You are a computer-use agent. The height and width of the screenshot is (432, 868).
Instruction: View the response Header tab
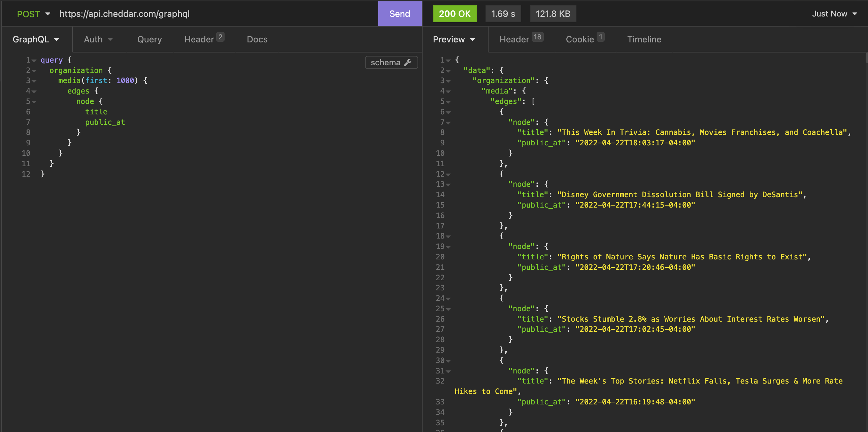(521, 39)
